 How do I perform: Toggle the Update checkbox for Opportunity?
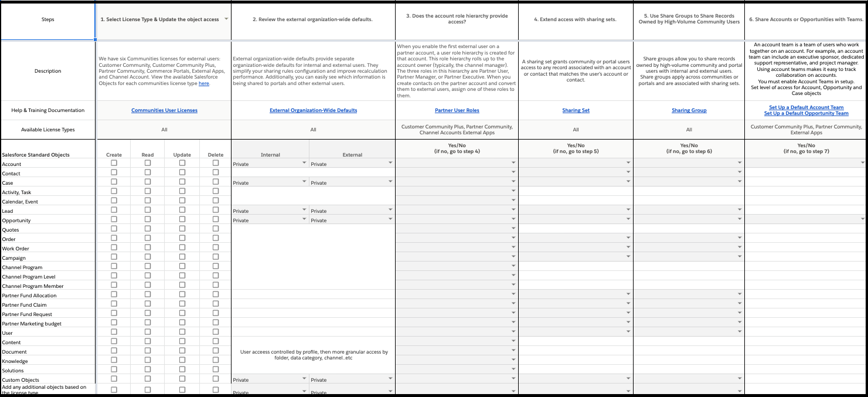182,220
